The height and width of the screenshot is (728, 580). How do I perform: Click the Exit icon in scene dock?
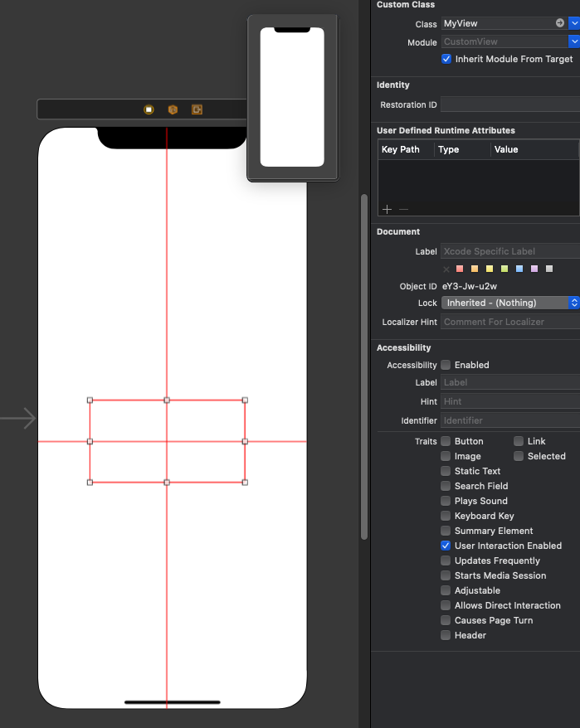point(197,109)
